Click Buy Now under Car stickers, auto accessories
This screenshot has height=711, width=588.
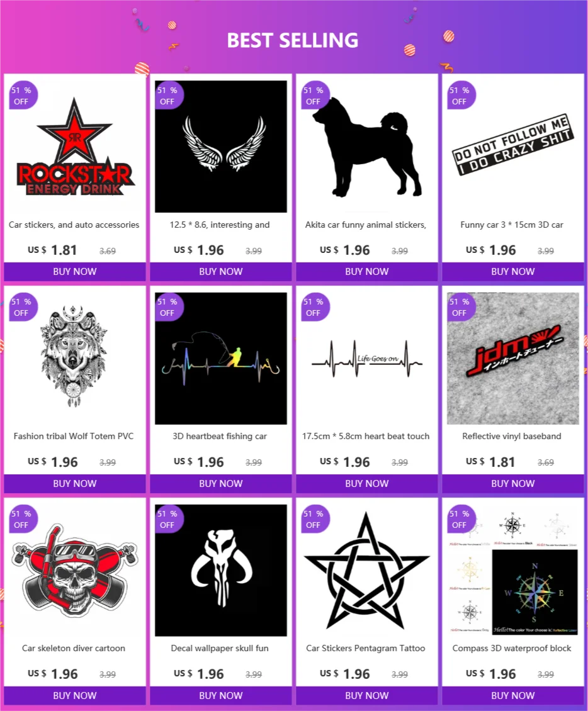tap(75, 272)
